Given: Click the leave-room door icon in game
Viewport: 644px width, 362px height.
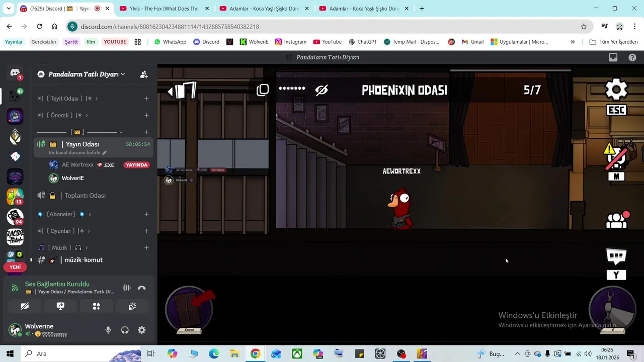Looking at the screenshot, I should point(182,90).
